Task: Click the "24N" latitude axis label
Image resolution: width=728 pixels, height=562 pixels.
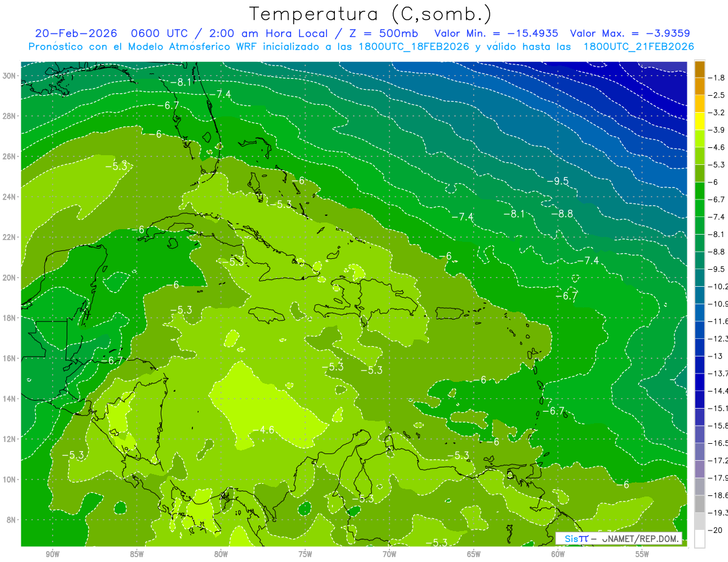Action: (10, 197)
